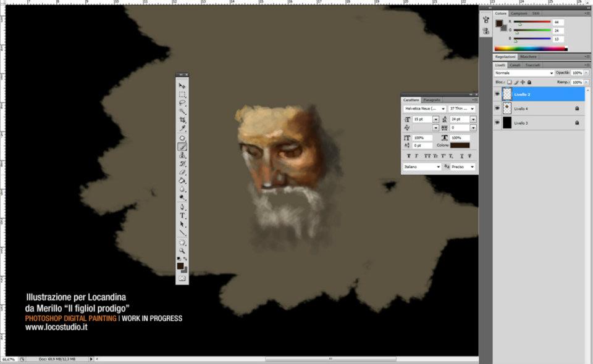Select the Brush tool

click(182, 147)
